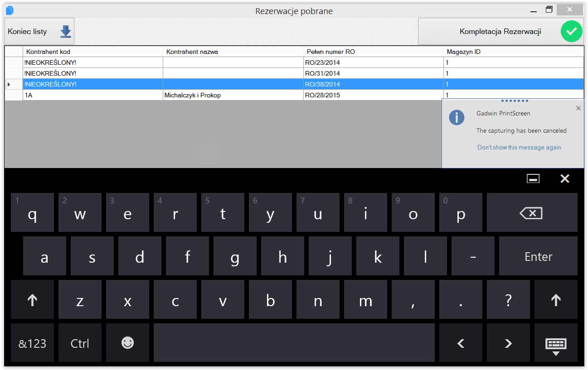Tap the i key
588x370 pixels.
[365, 212]
